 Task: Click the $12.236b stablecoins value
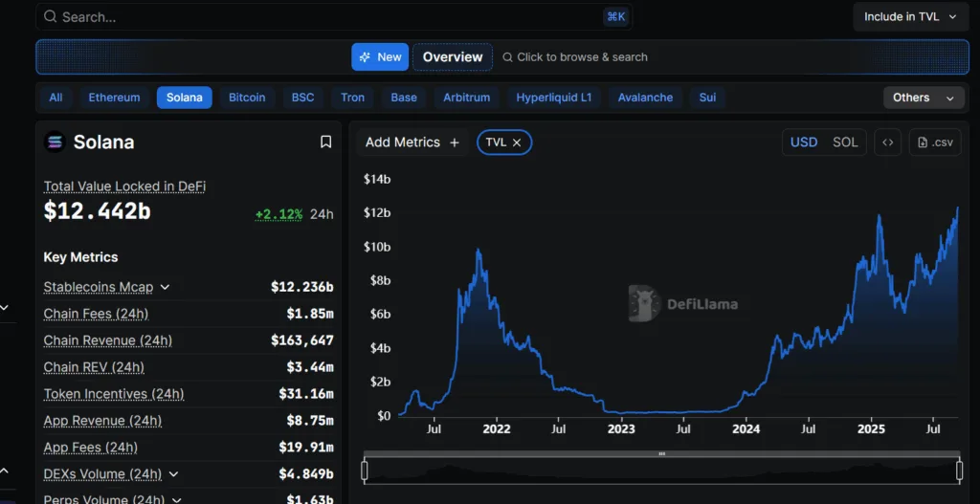pos(301,287)
